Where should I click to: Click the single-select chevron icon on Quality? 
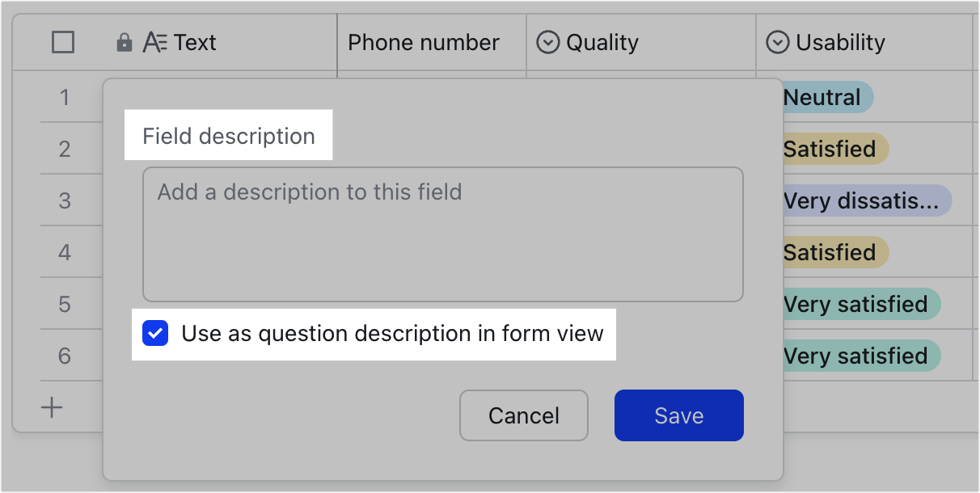[549, 42]
